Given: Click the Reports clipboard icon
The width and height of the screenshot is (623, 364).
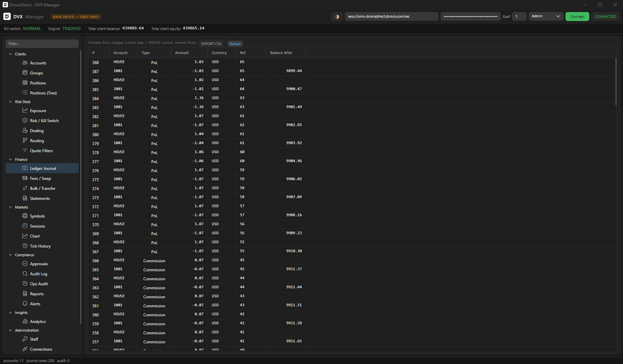Looking at the screenshot, I should tap(25, 294).
